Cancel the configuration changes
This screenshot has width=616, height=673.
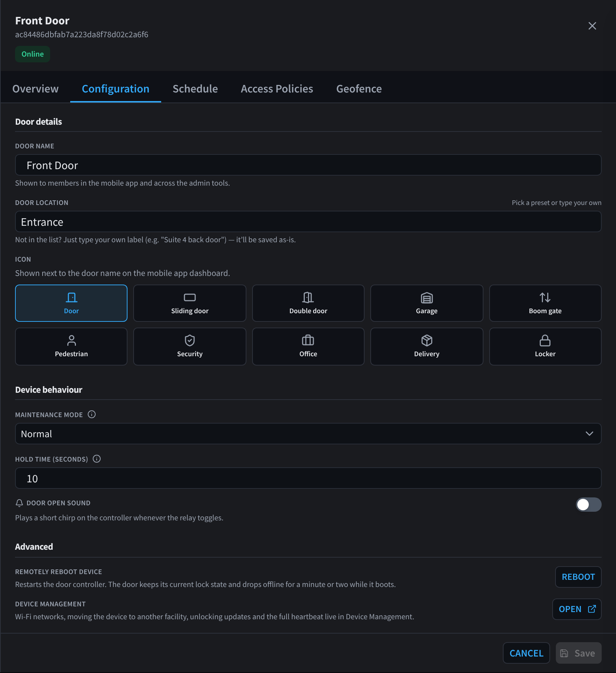526,653
